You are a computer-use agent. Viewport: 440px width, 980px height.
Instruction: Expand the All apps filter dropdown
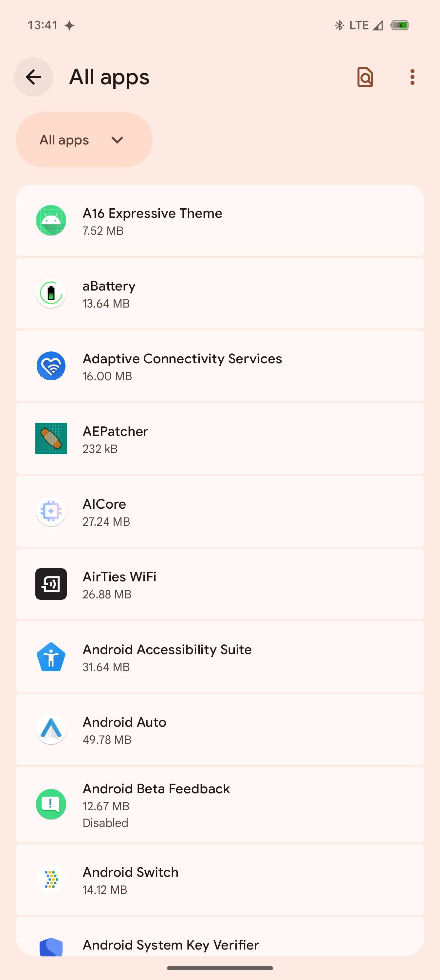pyautogui.click(x=84, y=140)
